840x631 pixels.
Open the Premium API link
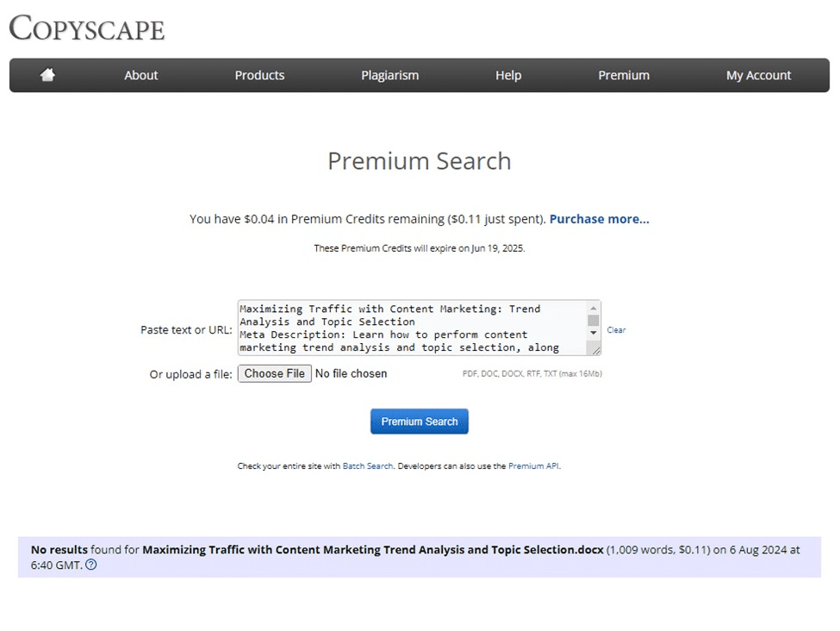coord(533,466)
